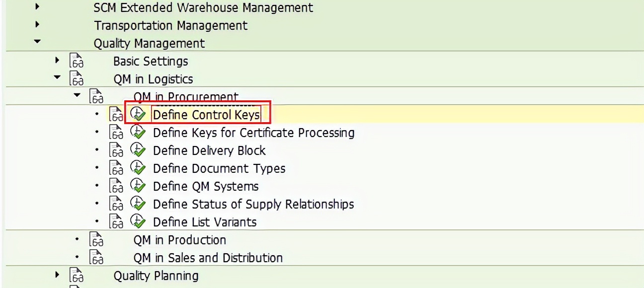Select the Define Control Keys entry
The width and height of the screenshot is (644, 288).
click(x=206, y=115)
